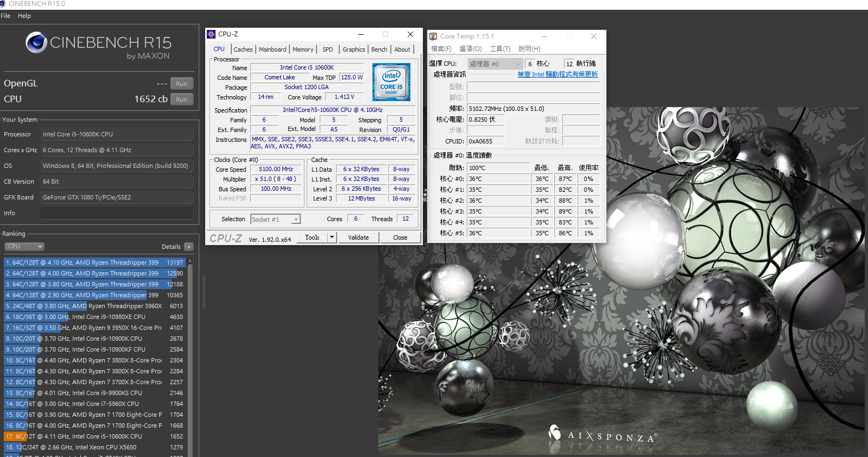Click the Close button in CPU-Z
The width and height of the screenshot is (868, 457).
pos(401,237)
